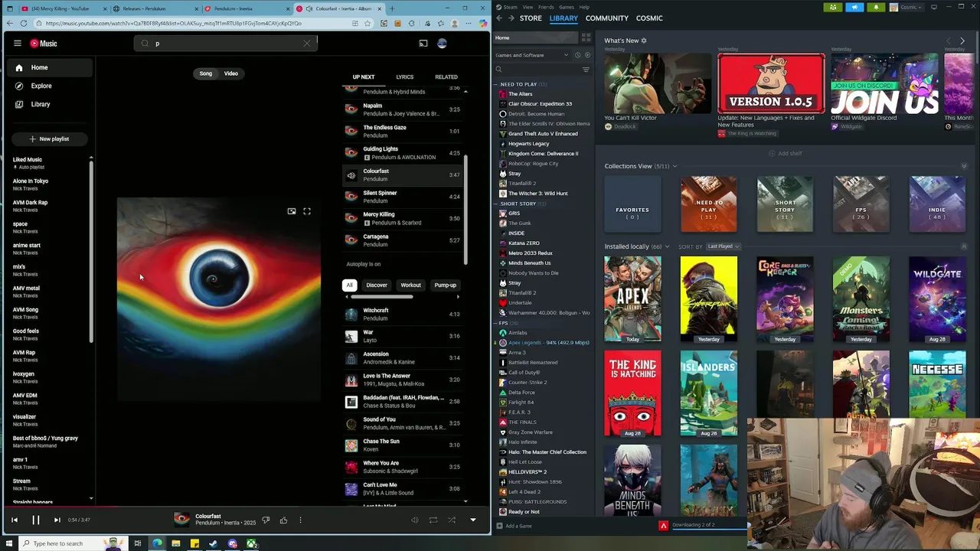980x551 pixels.
Task: Skip to previous track in player bar
Action: coord(15,520)
